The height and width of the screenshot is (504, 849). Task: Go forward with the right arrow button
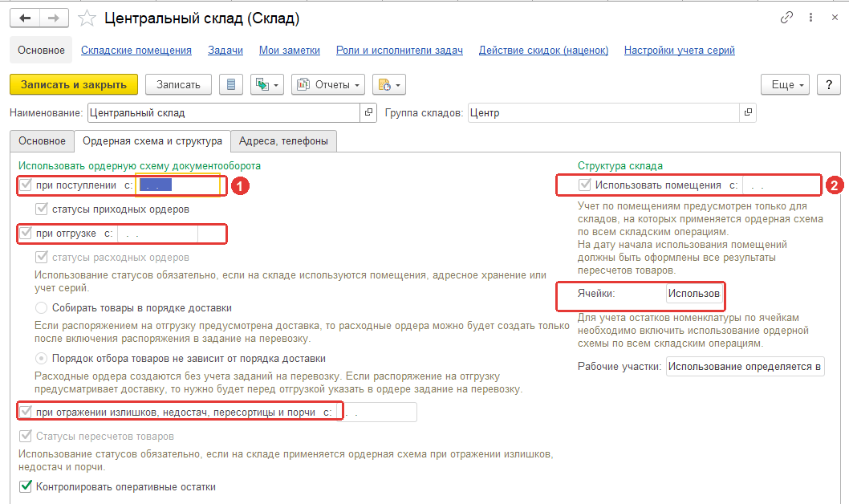(54, 18)
